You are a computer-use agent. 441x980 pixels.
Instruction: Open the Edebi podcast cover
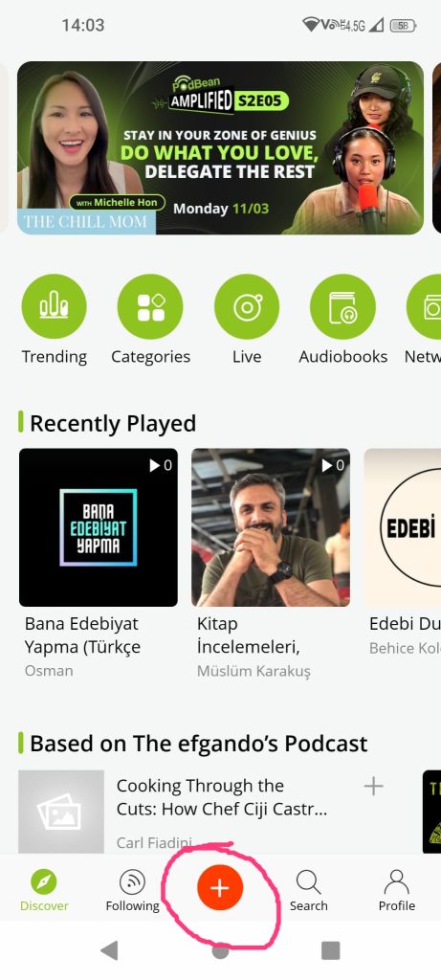pos(403,527)
